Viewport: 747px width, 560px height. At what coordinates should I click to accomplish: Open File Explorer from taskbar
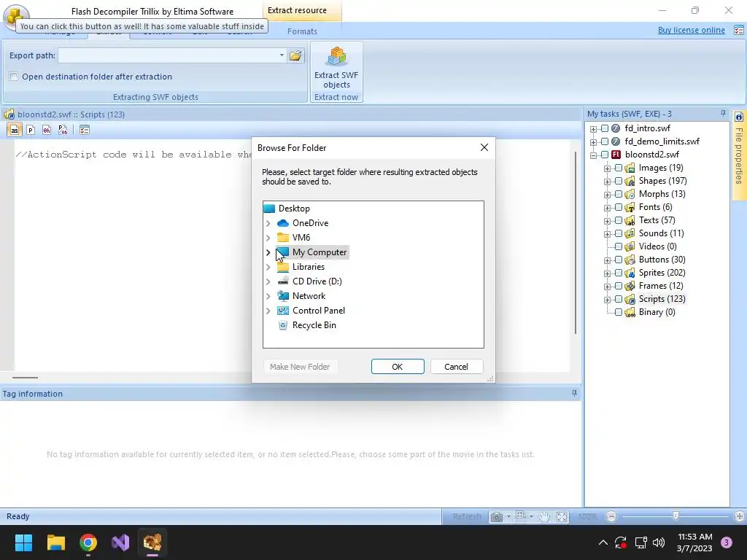[55, 542]
